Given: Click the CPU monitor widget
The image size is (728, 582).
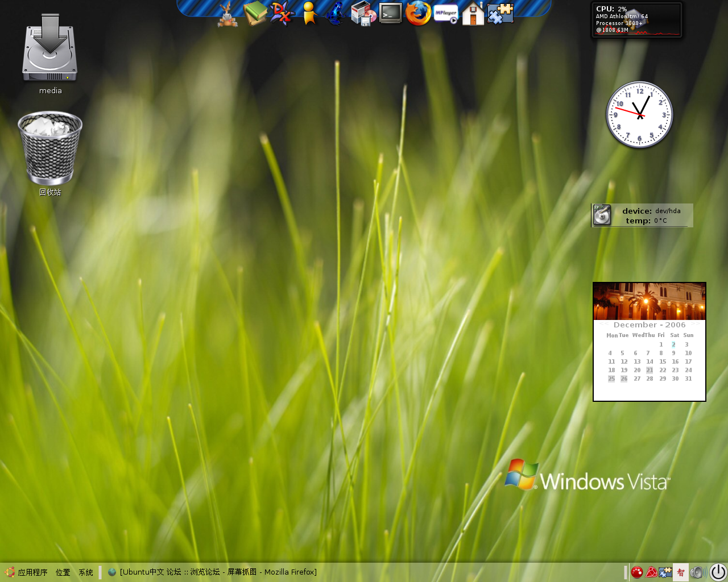Looking at the screenshot, I should click(x=637, y=20).
